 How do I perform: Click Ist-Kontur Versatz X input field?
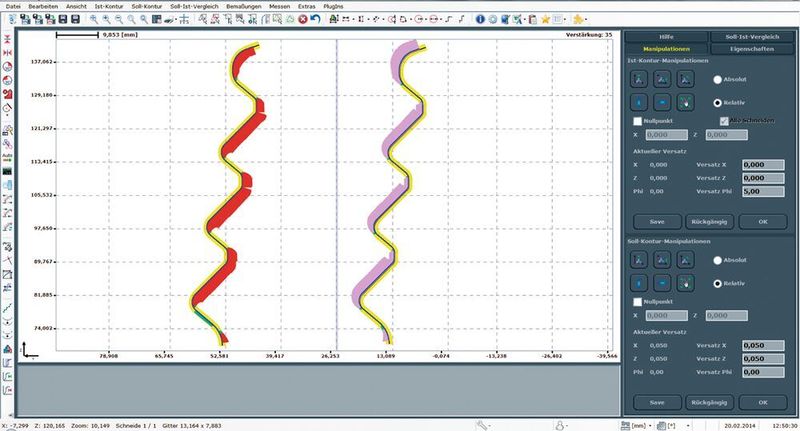pyautogui.click(x=763, y=165)
